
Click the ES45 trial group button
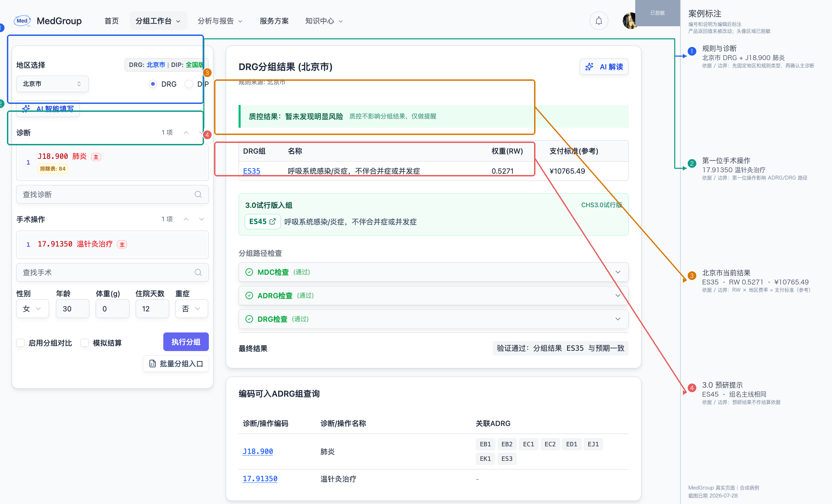262,222
